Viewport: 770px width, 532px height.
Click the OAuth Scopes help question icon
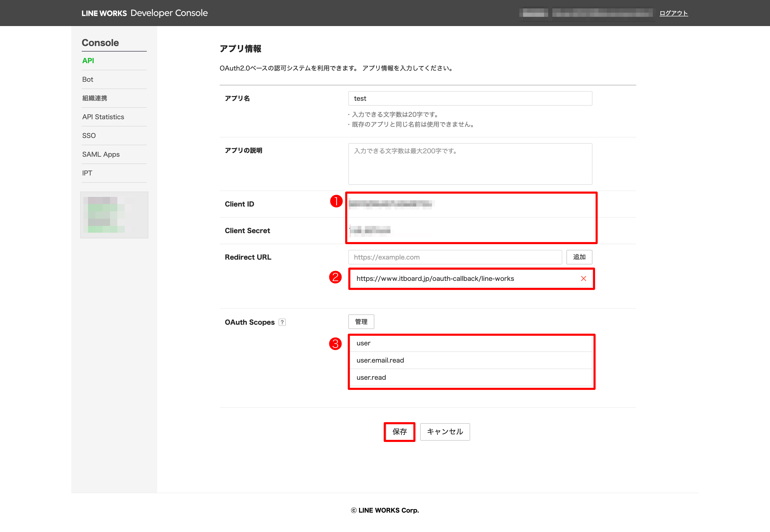tap(282, 322)
